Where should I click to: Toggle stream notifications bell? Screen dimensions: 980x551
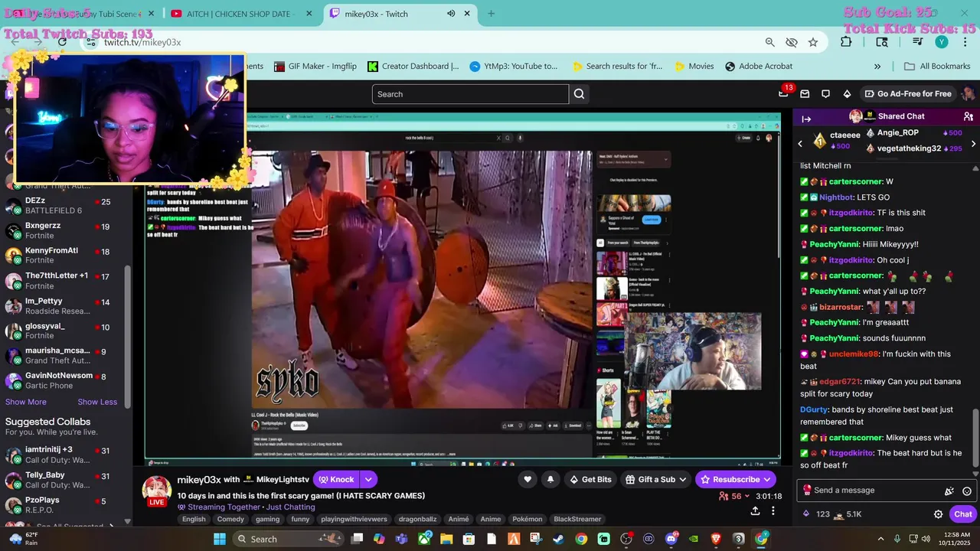(x=550, y=480)
